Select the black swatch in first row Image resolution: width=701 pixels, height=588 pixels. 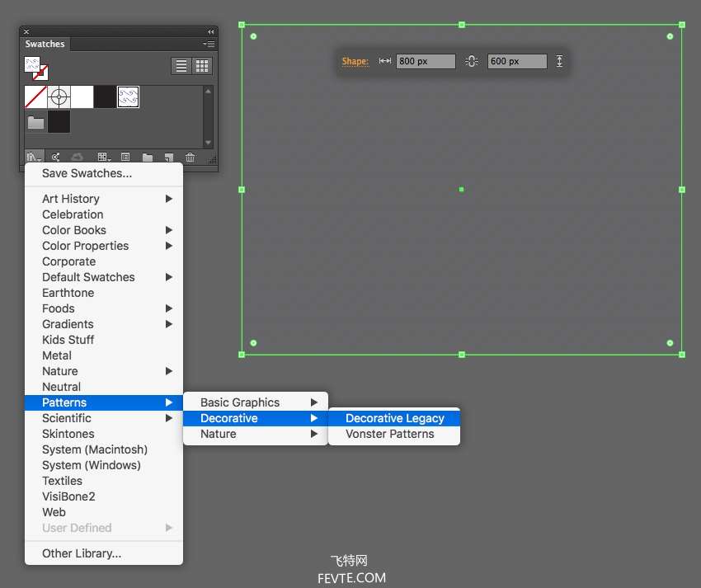[x=105, y=96]
